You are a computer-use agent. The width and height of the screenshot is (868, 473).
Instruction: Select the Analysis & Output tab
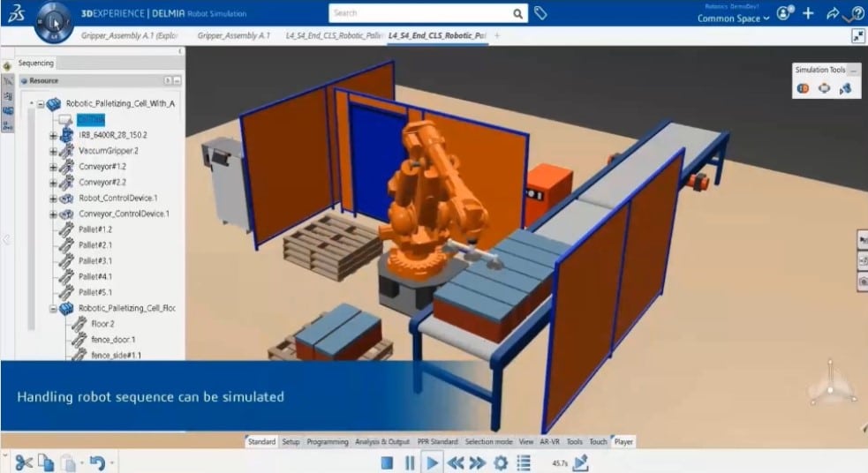tap(382, 441)
